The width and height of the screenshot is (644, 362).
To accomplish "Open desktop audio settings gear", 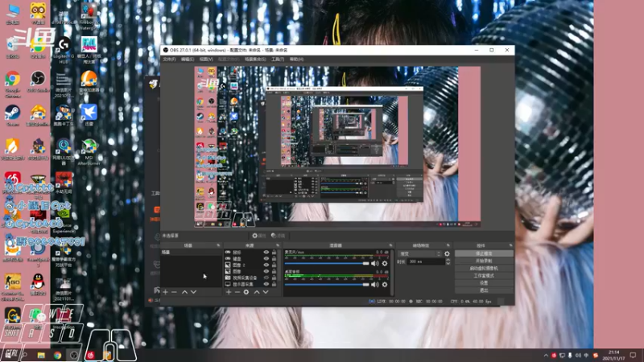I will pyautogui.click(x=385, y=285).
